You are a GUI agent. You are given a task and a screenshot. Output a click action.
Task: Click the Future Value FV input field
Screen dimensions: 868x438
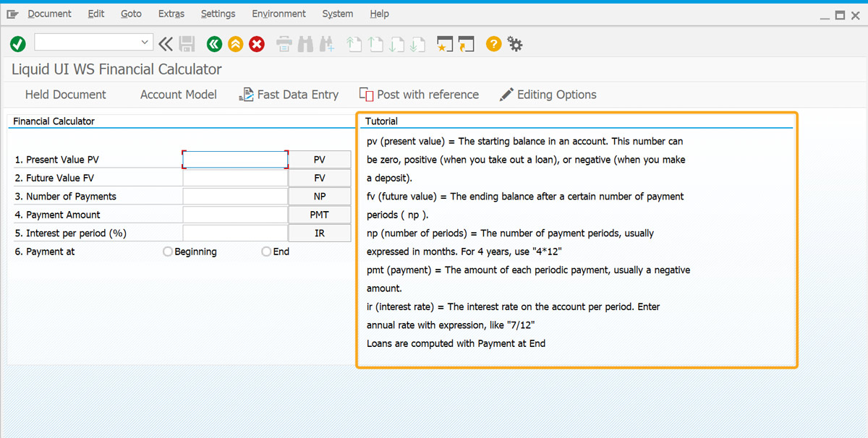coord(235,178)
